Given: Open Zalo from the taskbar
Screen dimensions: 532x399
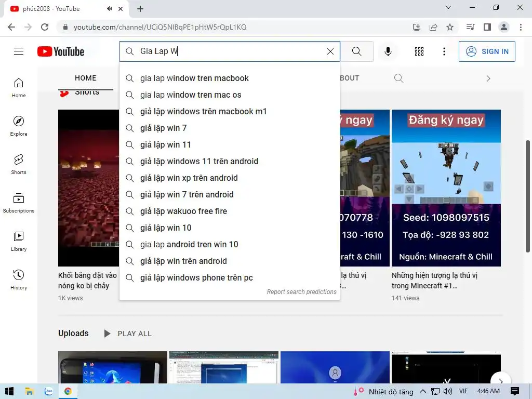Looking at the screenshot, I should (x=49, y=391).
